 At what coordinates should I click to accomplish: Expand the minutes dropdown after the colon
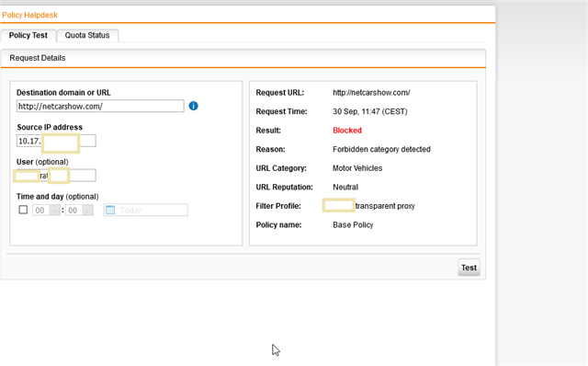tap(79, 211)
